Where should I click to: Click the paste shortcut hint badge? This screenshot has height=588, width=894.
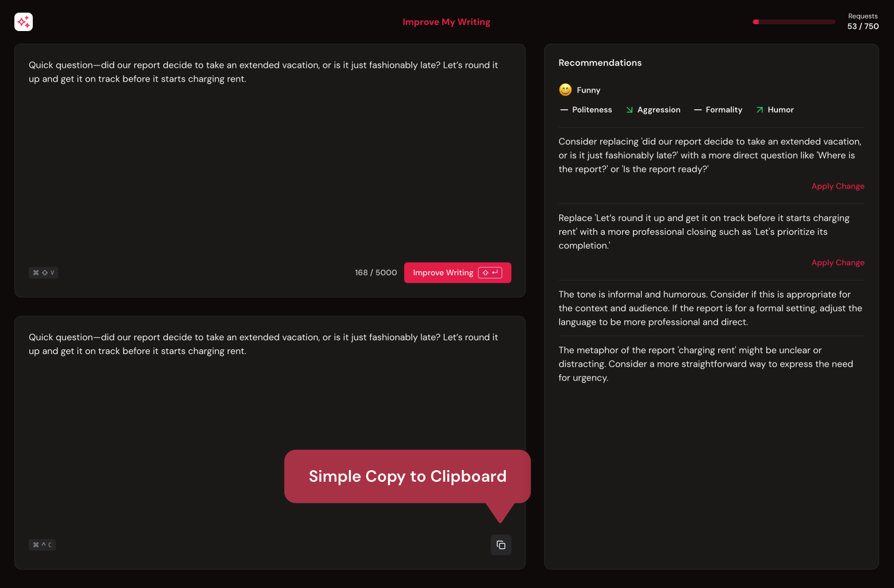tap(43, 273)
